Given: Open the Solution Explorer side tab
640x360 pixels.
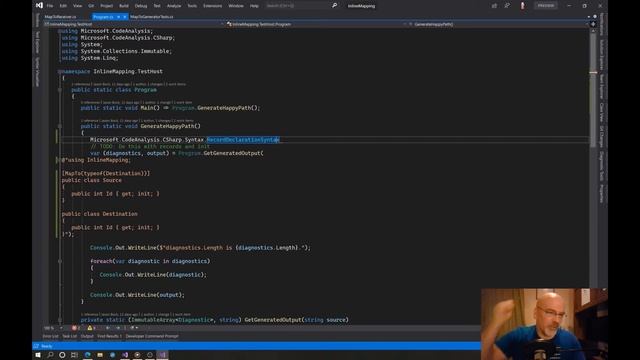Looking at the screenshot, I should [x=601, y=54].
